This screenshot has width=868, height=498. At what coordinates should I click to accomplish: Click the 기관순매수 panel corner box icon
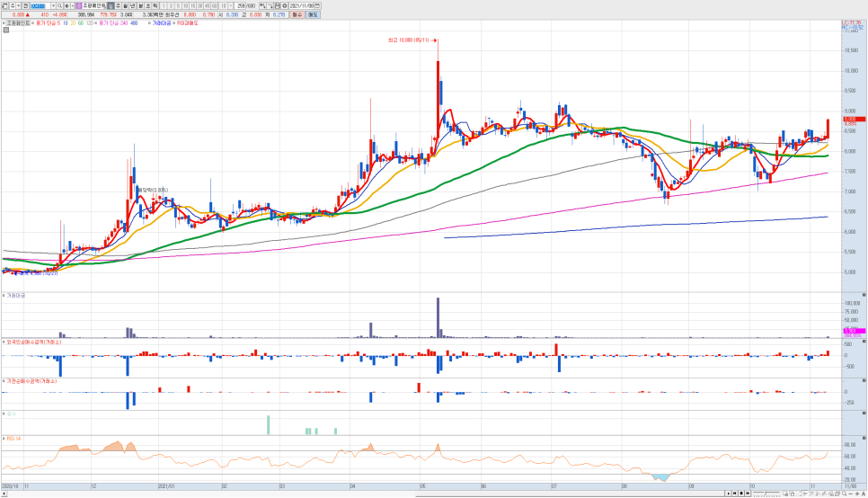tap(864, 381)
